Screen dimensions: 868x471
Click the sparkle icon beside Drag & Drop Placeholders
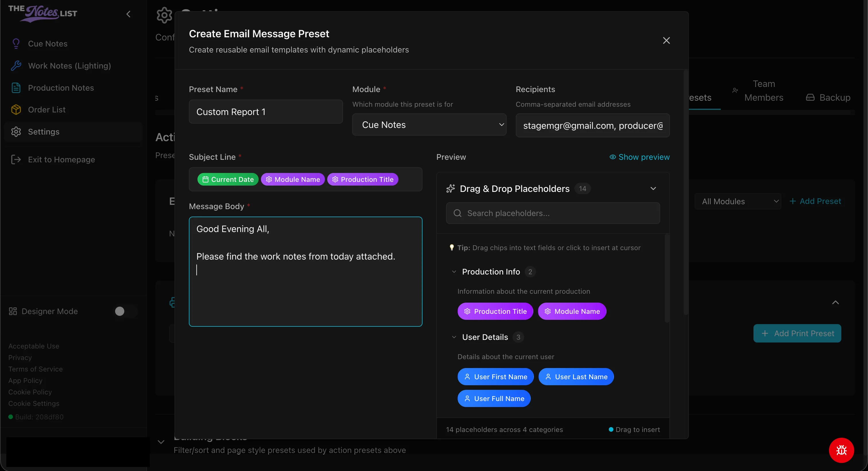point(451,188)
